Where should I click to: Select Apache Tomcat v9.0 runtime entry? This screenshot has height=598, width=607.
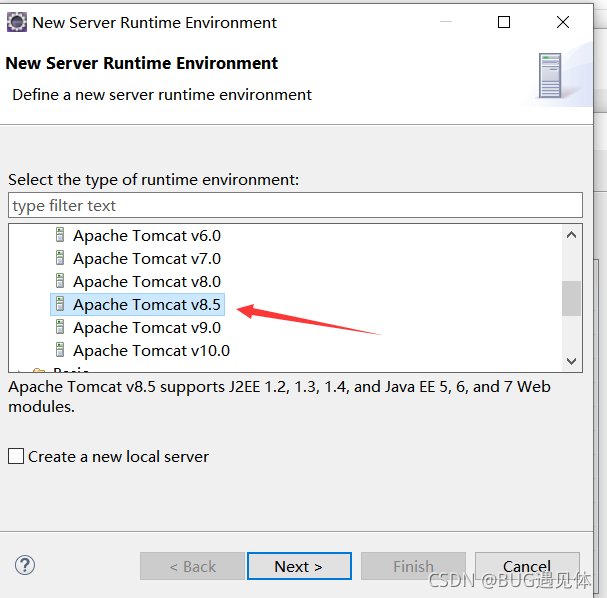tap(147, 328)
